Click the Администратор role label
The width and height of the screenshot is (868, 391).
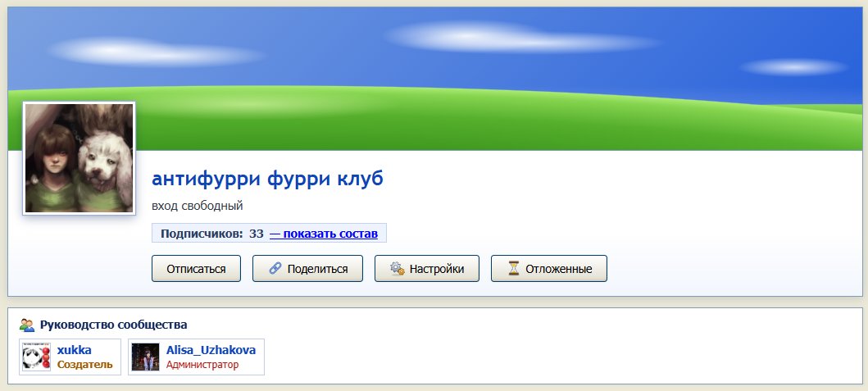[202, 365]
